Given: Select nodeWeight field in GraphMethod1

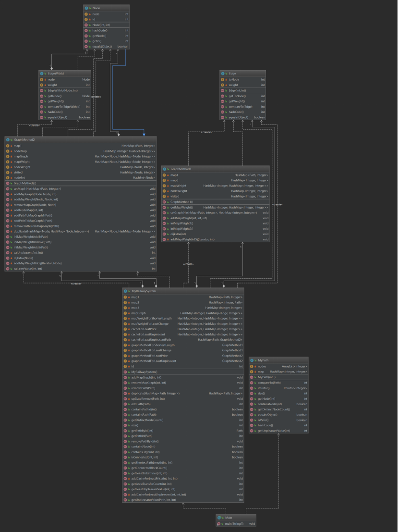Looking at the screenshot, I should click(216, 191).
